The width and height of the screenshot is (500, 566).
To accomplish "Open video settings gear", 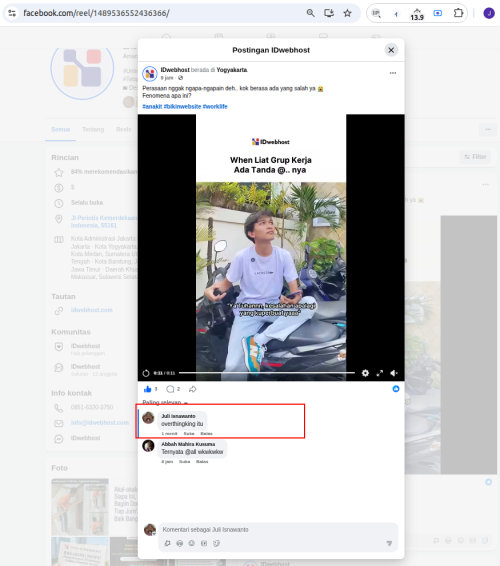I will coord(365,373).
